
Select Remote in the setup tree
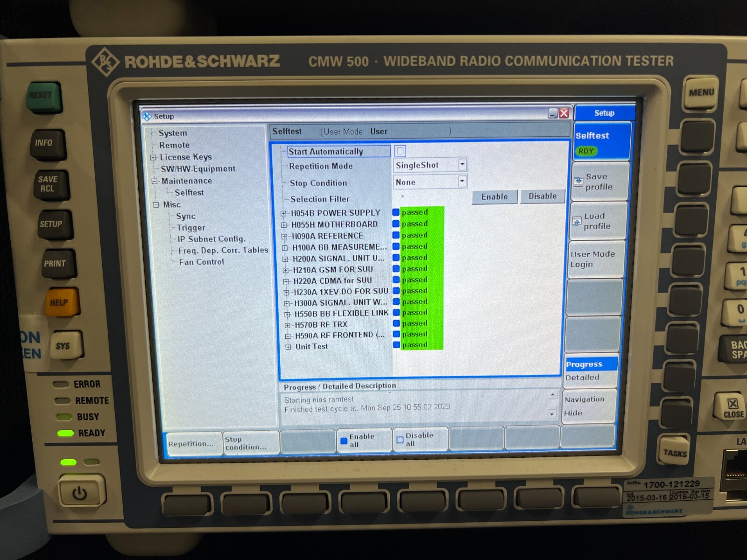pyautogui.click(x=174, y=145)
